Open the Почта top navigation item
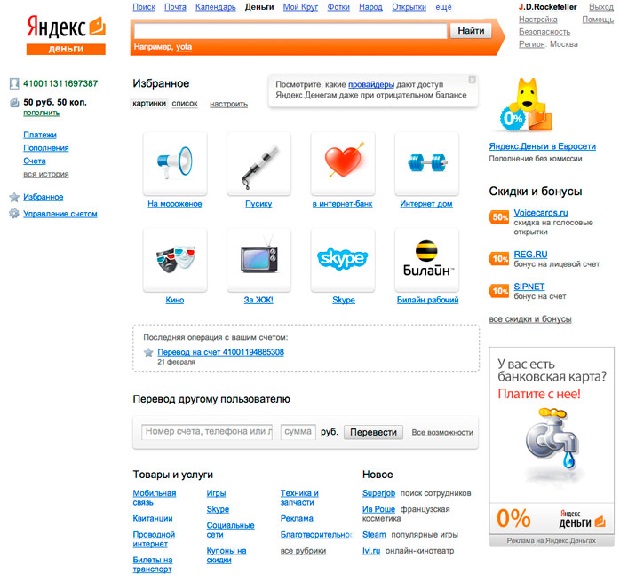 pyautogui.click(x=175, y=7)
